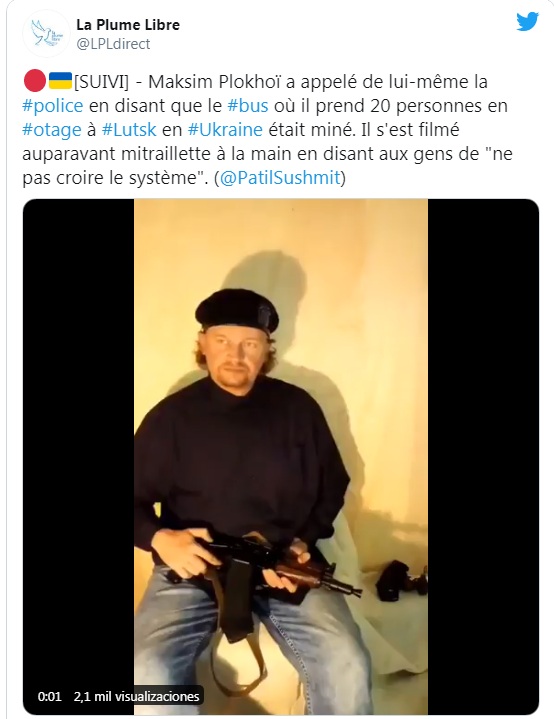Play the embedded tweet video

point(281,456)
